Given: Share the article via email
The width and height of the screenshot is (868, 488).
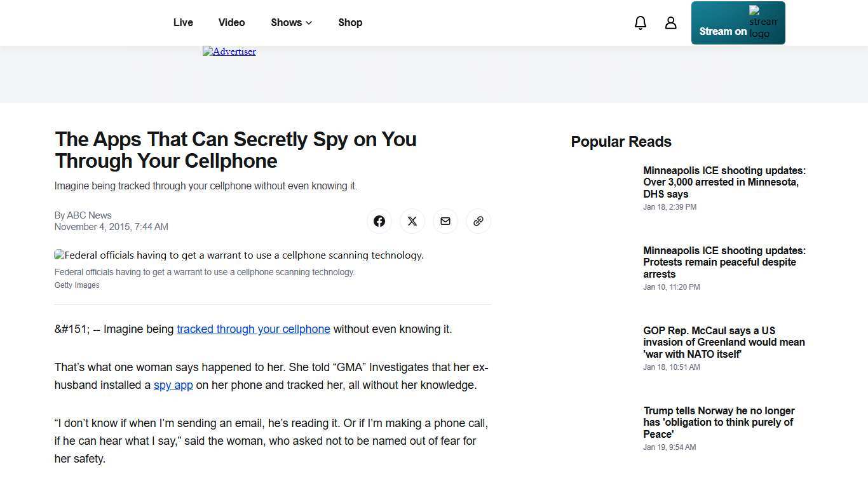Looking at the screenshot, I should [445, 221].
